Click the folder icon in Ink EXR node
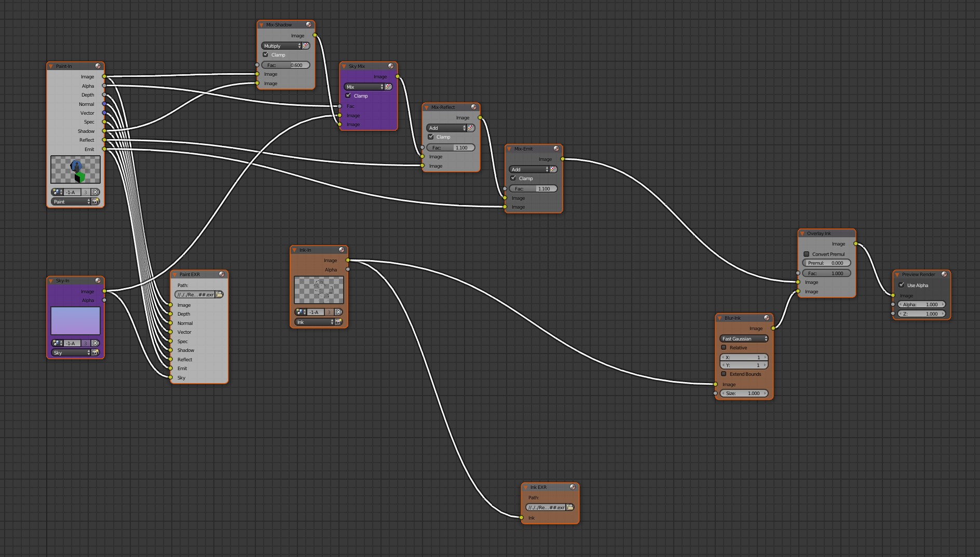This screenshot has height=557, width=980. pos(570,507)
